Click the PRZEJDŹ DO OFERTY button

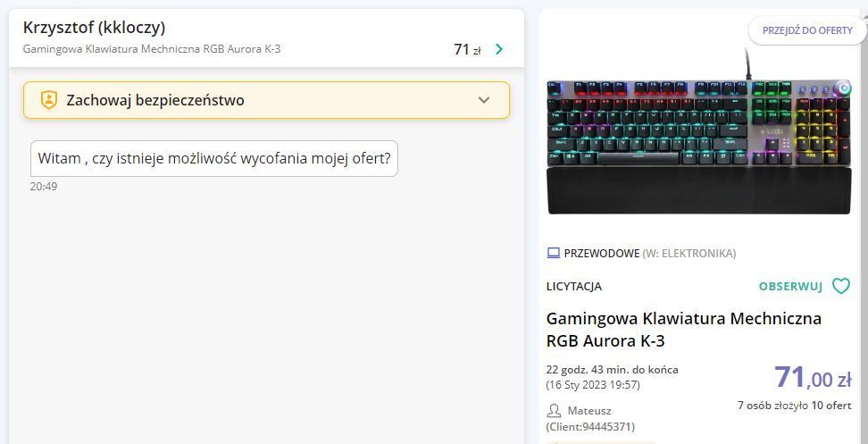pos(807,30)
